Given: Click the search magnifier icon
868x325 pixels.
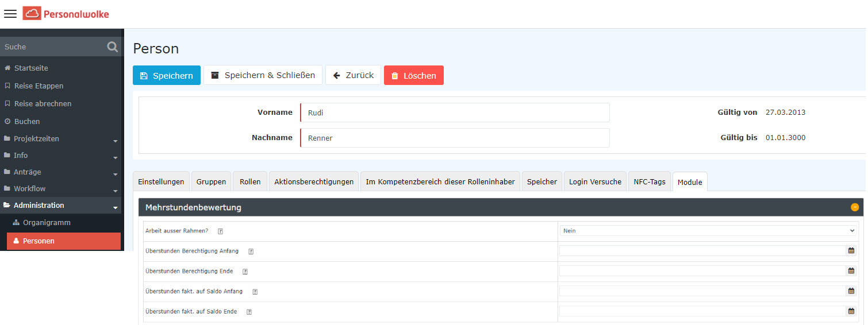Looking at the screenshot, I should pyautogui.click(x=112, y=47).
